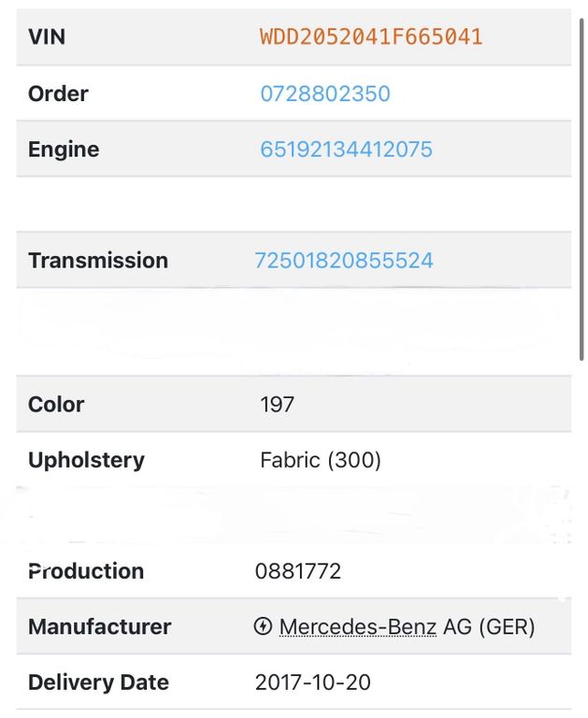
Task: Click the Fabric (300) upholstery value
Action: tap(321, 460)
